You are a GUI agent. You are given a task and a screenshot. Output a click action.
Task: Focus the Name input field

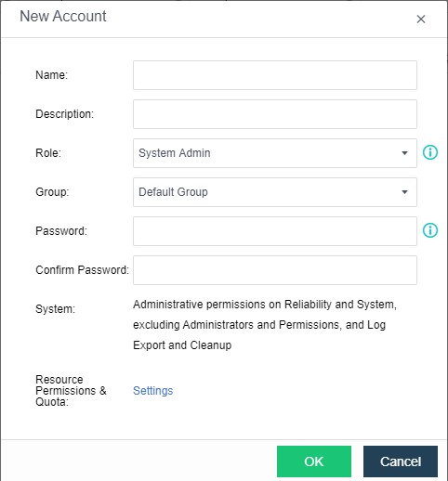275,75
